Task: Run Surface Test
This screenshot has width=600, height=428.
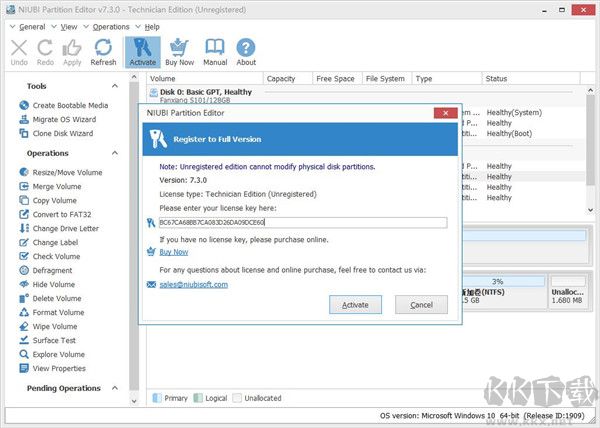Action: click(x=47, y=340)
